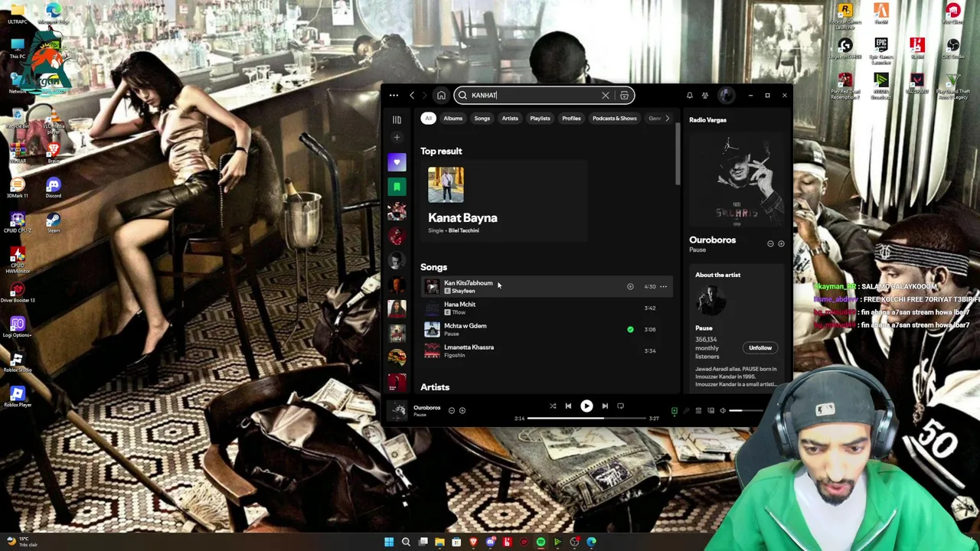The image size is (980, 551).
Task: Open the Browse icon in the search bar
Action: [x=625, y=96]
